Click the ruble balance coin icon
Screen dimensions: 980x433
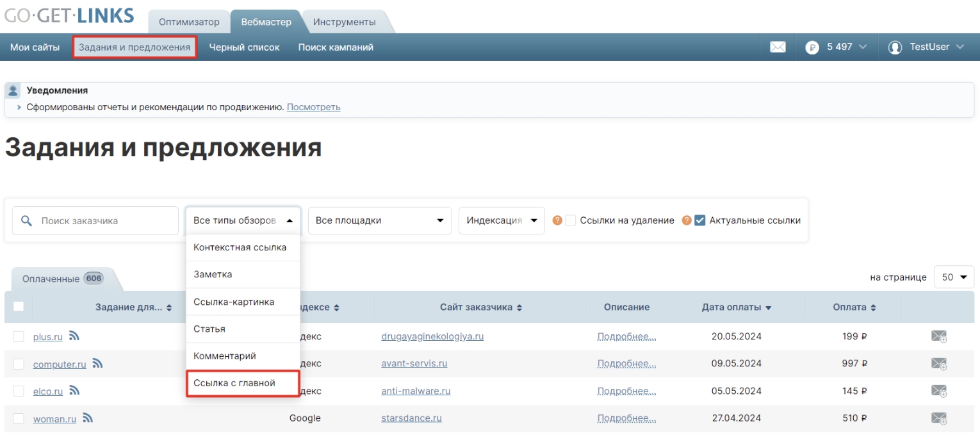[812, 47]
